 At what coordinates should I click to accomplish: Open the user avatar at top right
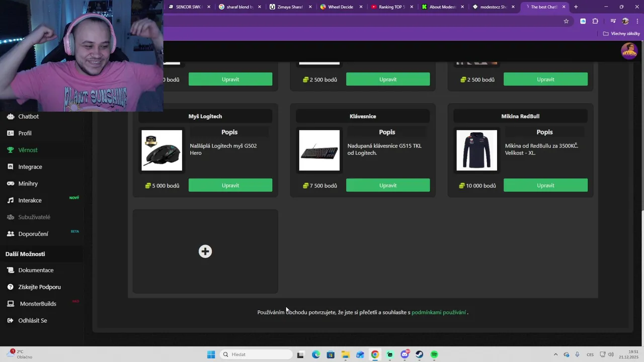pyautogui.click(x=629, y=51)
